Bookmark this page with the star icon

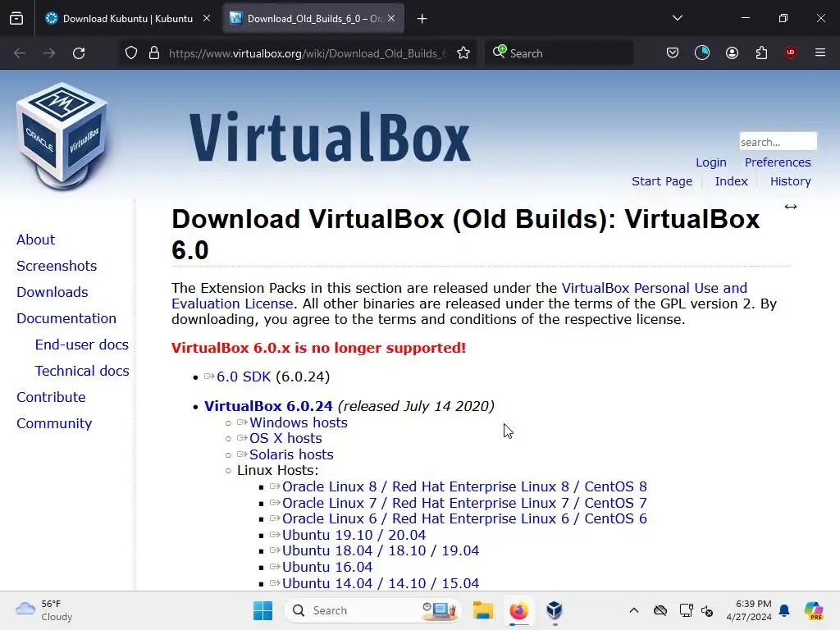463,53
